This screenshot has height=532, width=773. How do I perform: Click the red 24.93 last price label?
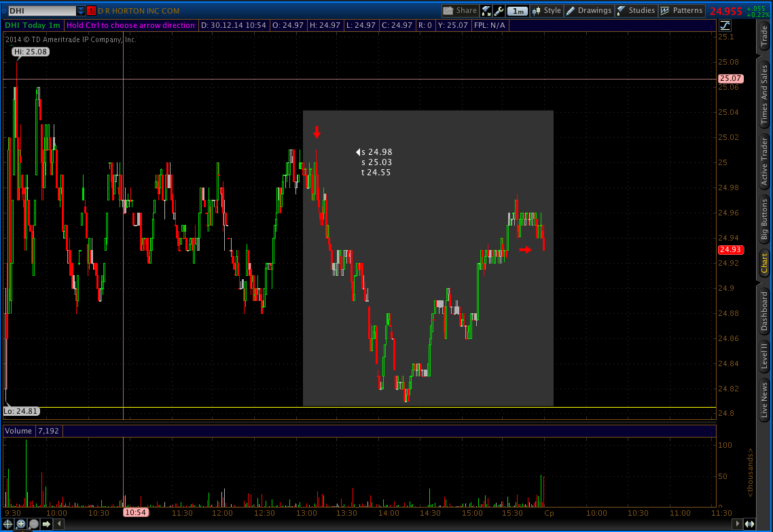point(730,249)
